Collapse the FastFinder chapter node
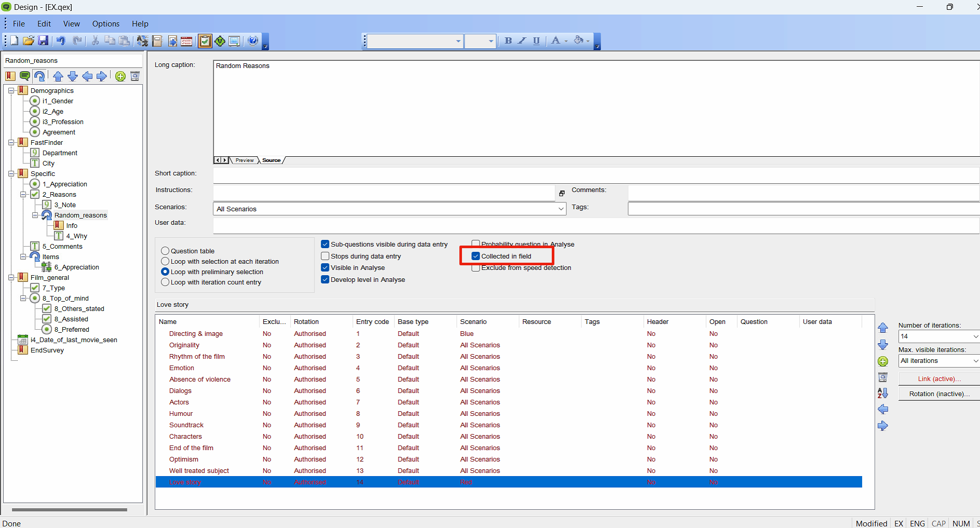 pos(11,142)
